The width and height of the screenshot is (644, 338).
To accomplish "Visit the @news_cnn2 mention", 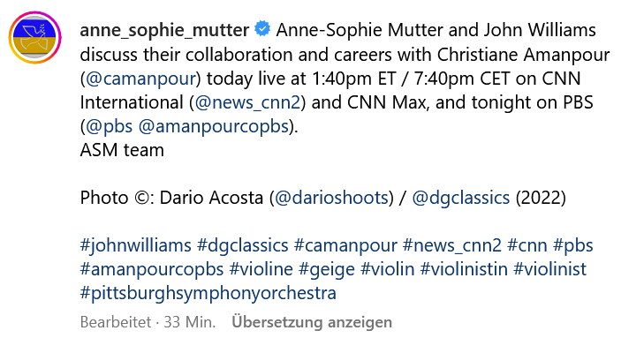I will [247, 102].
